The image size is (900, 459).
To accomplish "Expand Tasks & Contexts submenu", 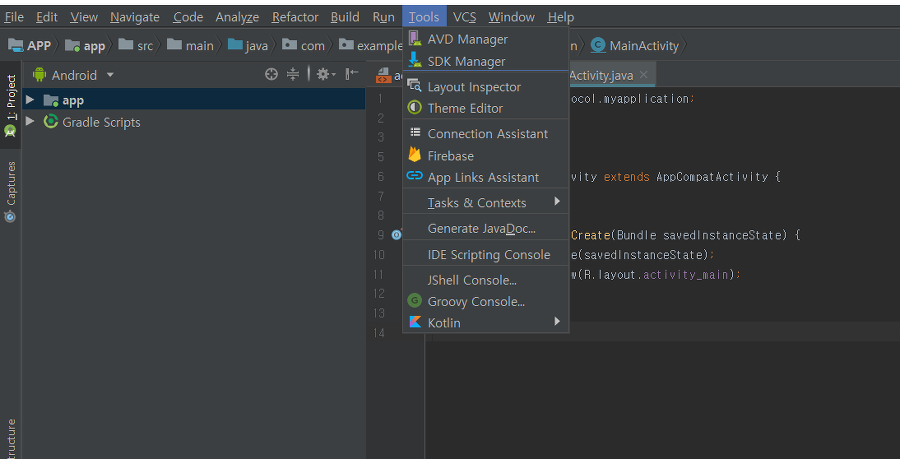I will [486, 203].
